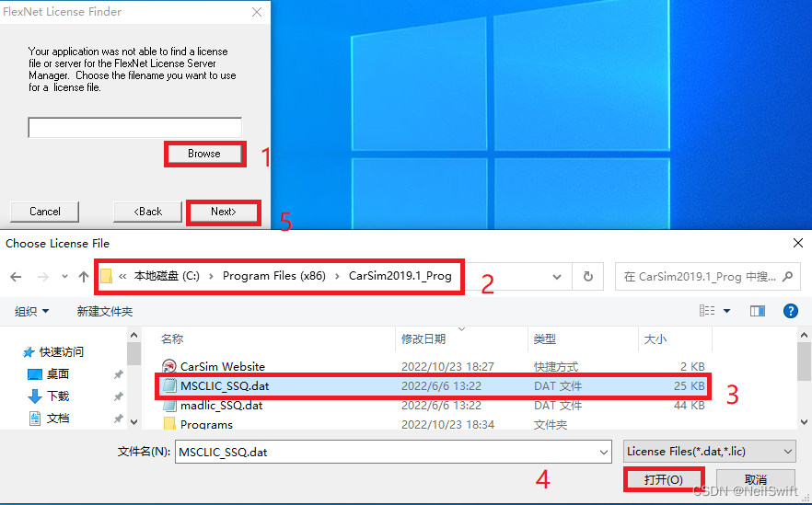The width and height of the screenshot is (812, 505).
Task: Select the madlic_SSQ.dat file
Action: click(x=221, y=405)
